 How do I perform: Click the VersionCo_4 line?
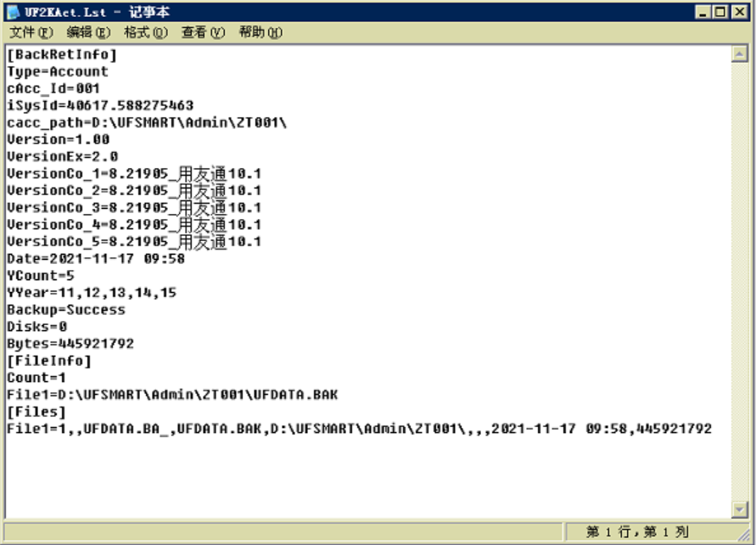click(134, 225)
